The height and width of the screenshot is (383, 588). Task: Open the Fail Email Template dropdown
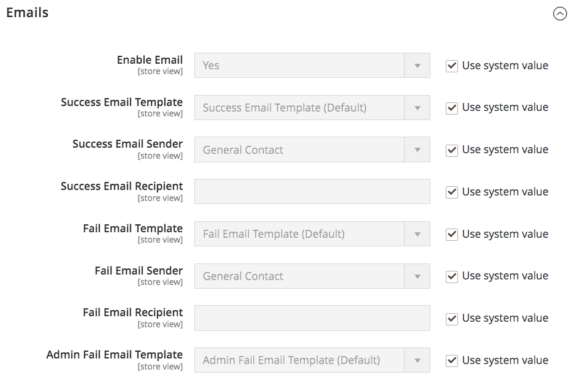pyautogui.click(x=312, y=234)
